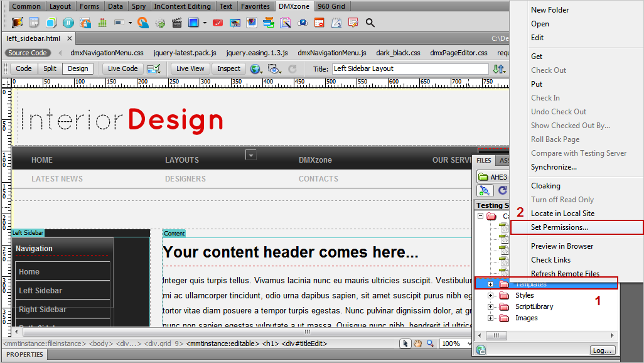Viewport: 644px width, 363px height.
Task: Click the Files panel horizontal scrollbar thumb
Action: coord(496,335)
